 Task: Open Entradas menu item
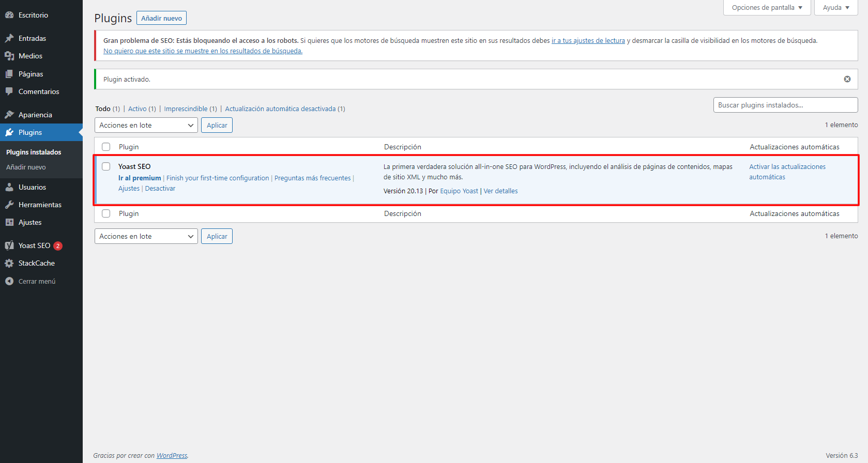pyautogui.click(x=41, y=38)
